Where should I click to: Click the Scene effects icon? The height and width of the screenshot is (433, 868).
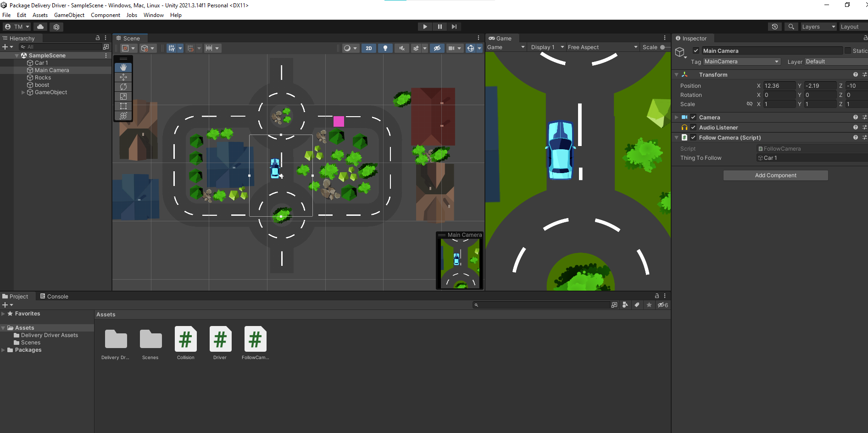pos(416,48)
